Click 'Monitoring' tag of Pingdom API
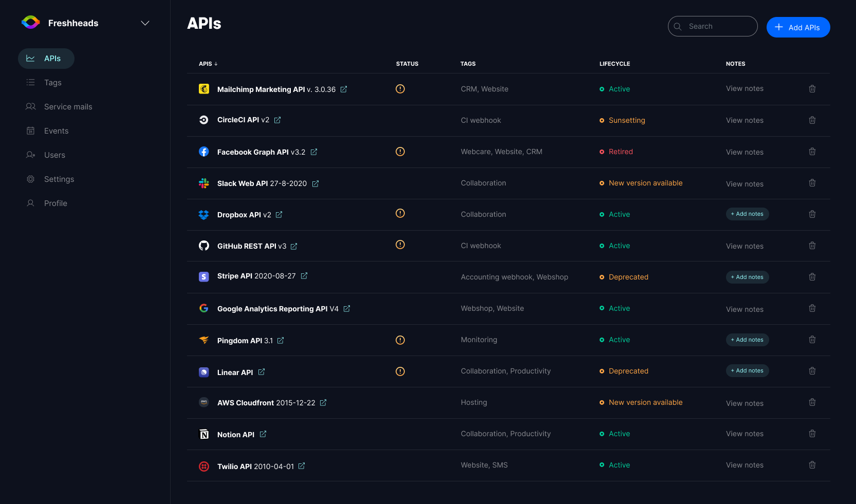This screenshot has width=856, height=504. pos(479,340)
